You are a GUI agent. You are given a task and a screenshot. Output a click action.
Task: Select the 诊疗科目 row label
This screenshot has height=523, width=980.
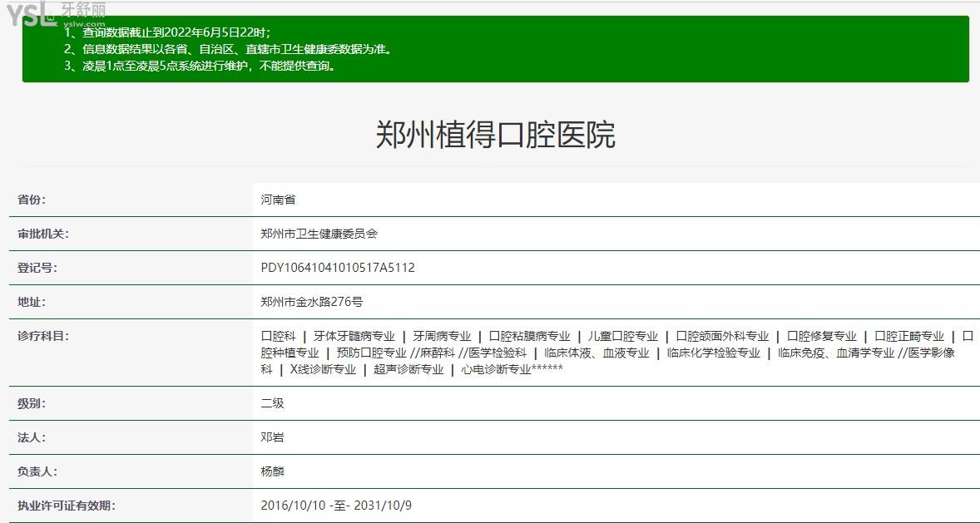click(43, 336)
